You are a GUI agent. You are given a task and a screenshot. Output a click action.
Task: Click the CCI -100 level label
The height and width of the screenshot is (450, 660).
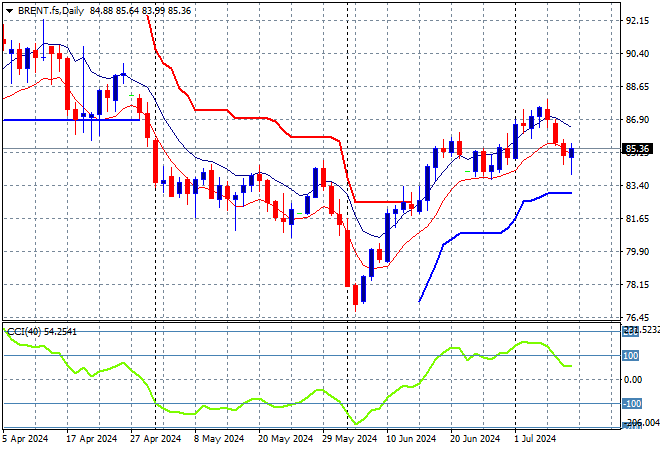click(x=632, y=403)
